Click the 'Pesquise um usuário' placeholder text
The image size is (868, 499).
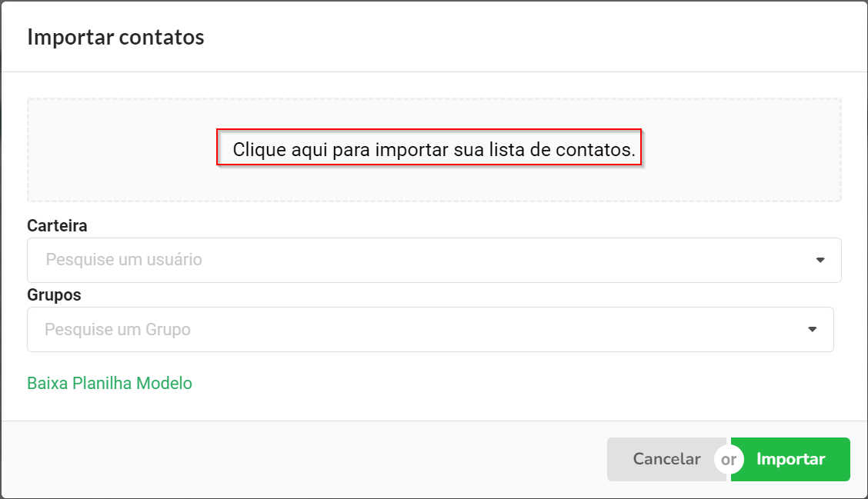point(124,259)
